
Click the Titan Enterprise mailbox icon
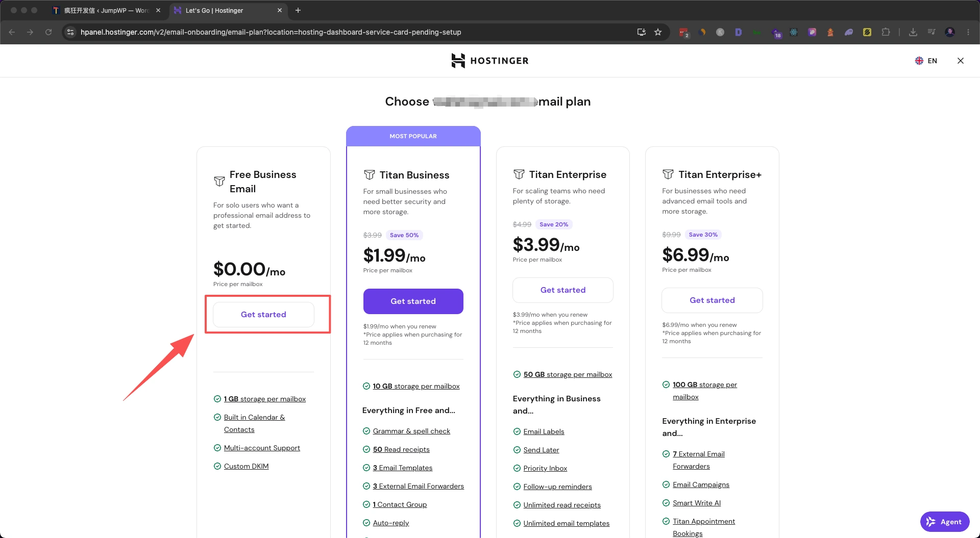coord(519,174)
